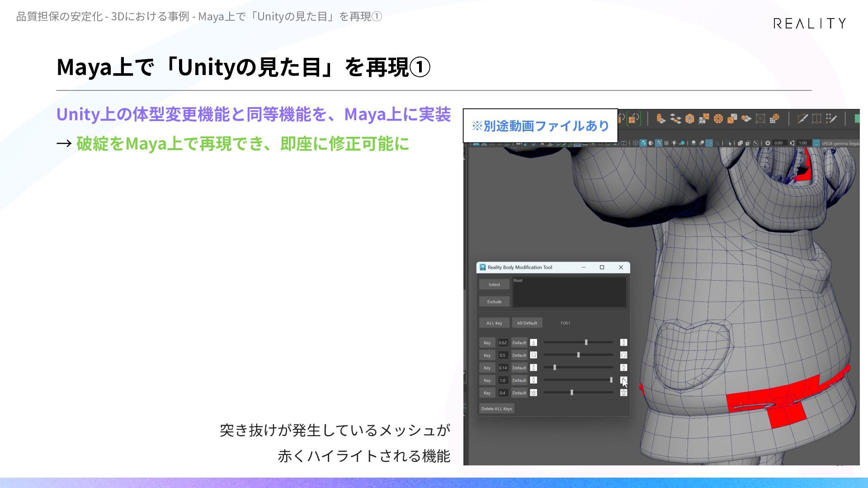Click the Delete ALL Keys button
868x488 pixels.
(x=496, y=409)
